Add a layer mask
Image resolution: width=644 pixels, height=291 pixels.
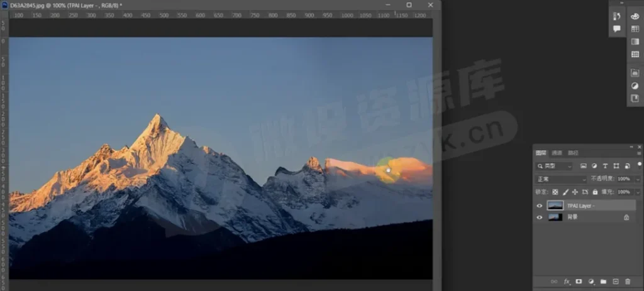pyautogui.click(x=579, y=282)
